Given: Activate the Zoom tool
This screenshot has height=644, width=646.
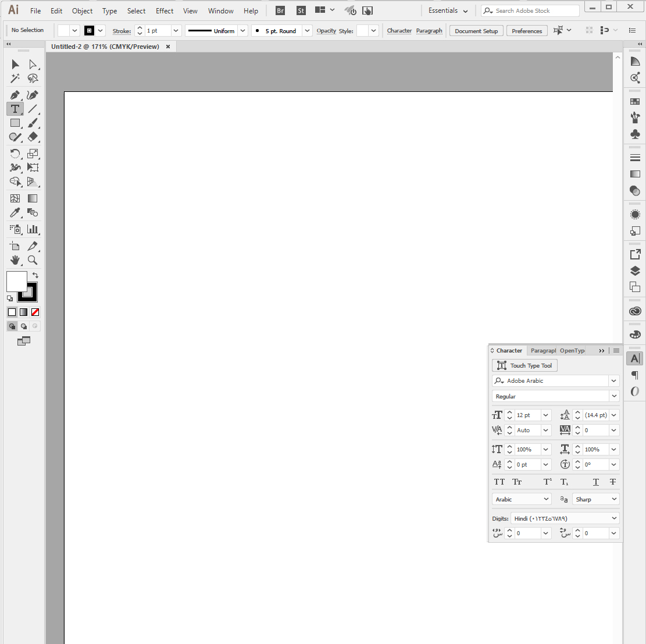Looking at the screenshot, I should pyautogui.click(x=33, y=260).
